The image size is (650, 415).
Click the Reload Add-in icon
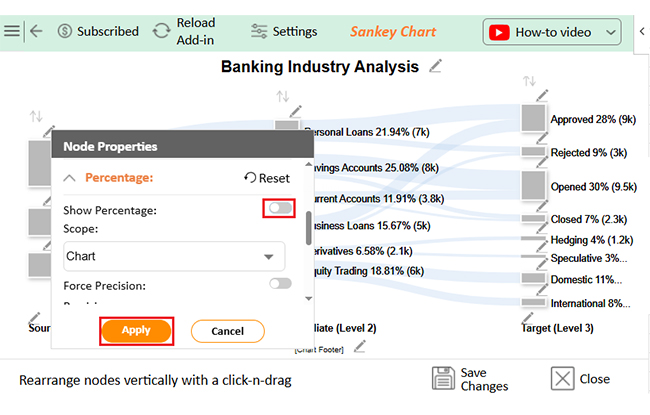pyautogui.click(x=161, y=31)
